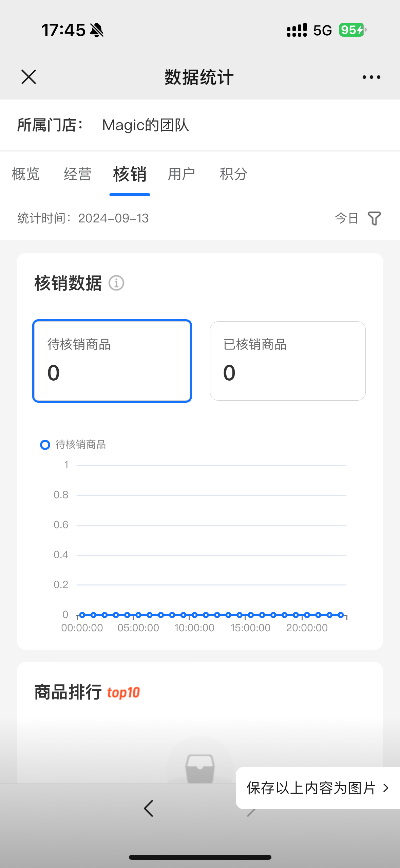Viewport: 400px width, 868px height.
Task: Tap the chevron on 保存以上内容为图片
Action: 386,788
